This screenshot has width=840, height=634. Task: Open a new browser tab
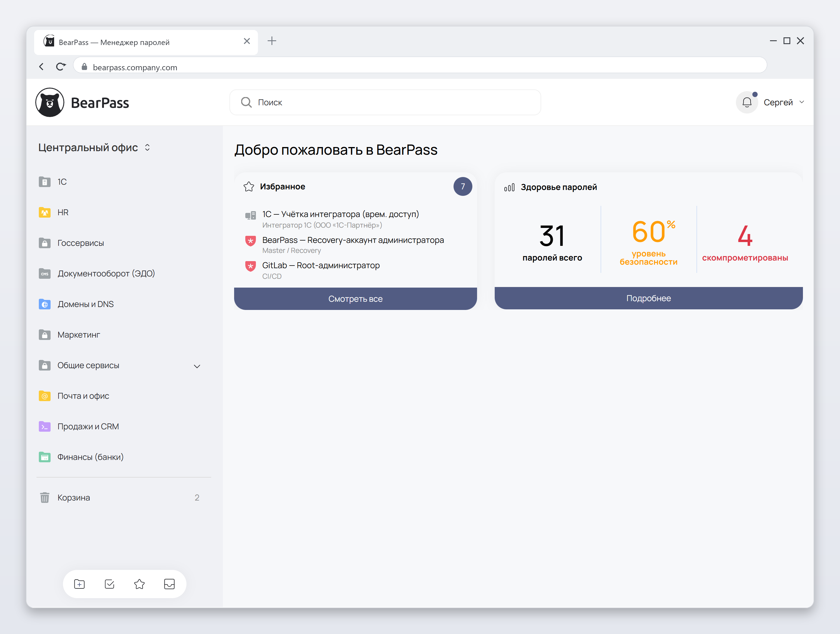coord(272,41)
